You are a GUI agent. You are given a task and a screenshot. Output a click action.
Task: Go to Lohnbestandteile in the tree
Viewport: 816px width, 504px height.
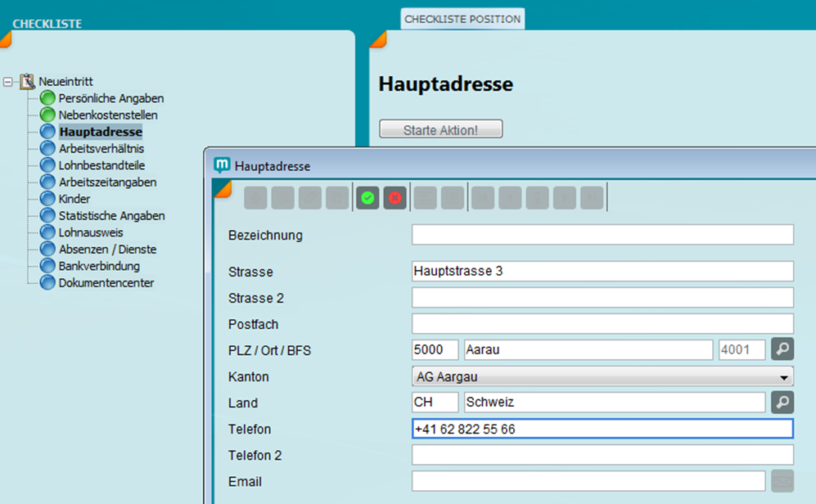101,165
